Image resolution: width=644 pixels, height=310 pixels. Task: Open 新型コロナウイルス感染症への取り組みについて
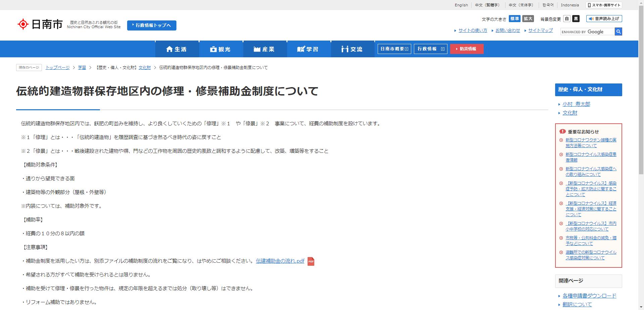[591, 172]
